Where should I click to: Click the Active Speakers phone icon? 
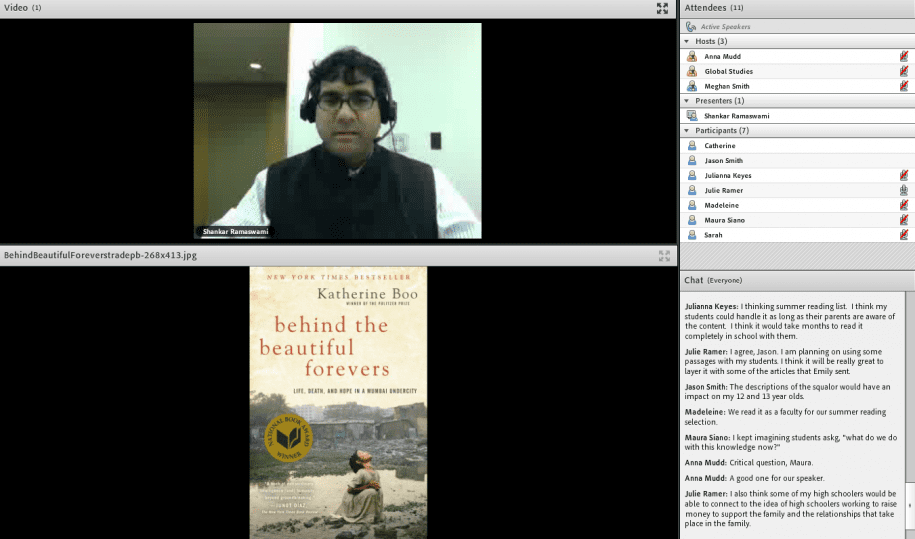[691, 26]
